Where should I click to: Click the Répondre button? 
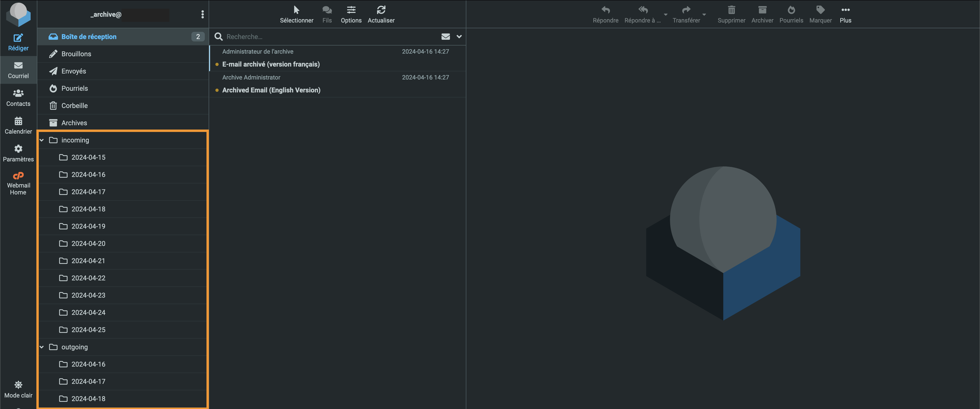(605, 14)
